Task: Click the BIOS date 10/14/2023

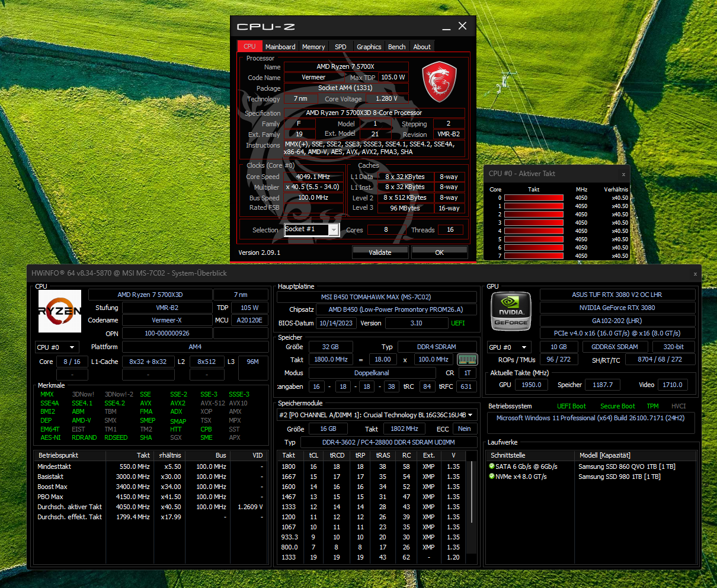Action: (x=336, y=323)
